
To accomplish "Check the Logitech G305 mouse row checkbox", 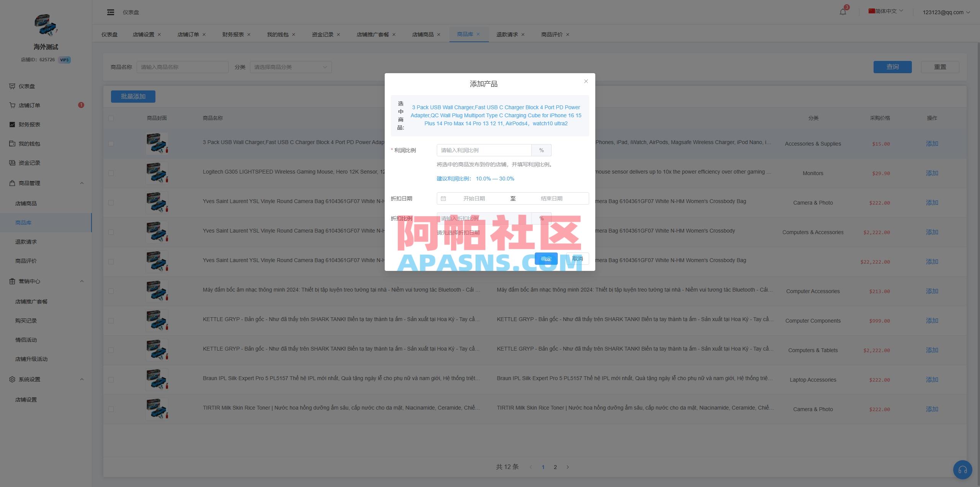I will 111,173.
